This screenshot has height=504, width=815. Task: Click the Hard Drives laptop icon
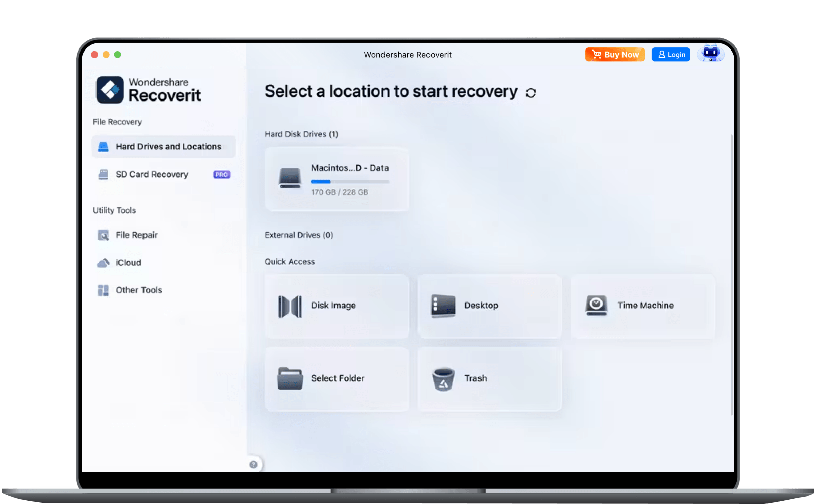click(103, 147)
